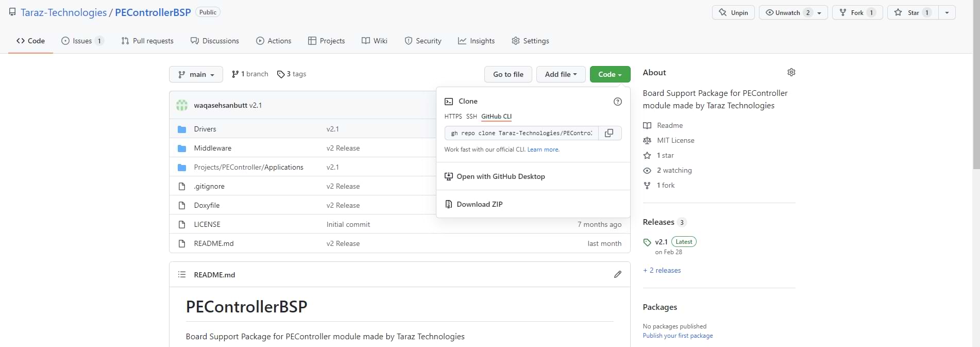The width and height of the screenshot is (980, 347).
Task: Edit README.md with the pencil icon
Action: pyautogui.click(x=618, y=274)
